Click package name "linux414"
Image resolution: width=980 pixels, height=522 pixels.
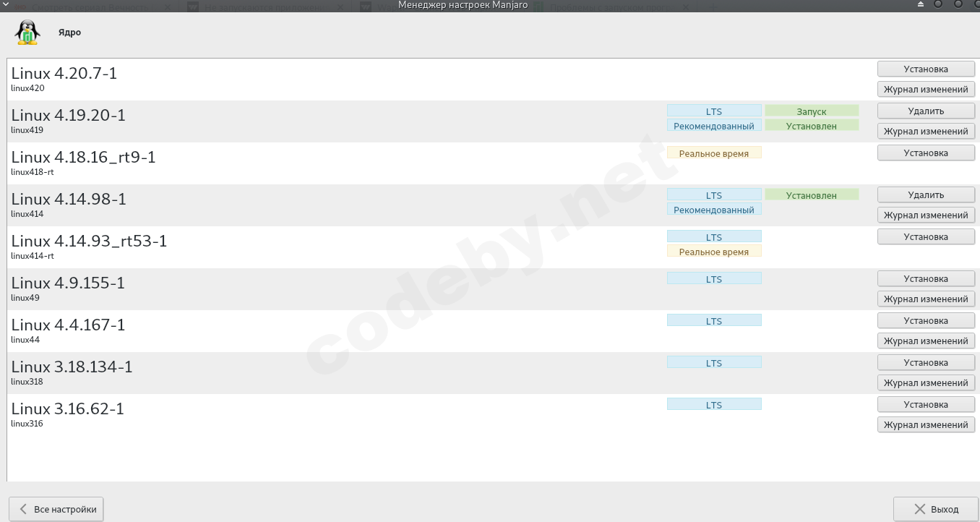(x=27, y=214)
